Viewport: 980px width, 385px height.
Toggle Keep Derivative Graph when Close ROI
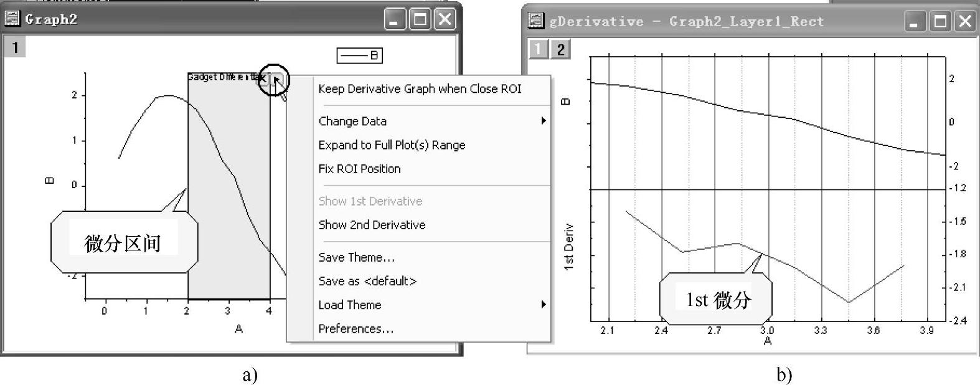(420, 88)
